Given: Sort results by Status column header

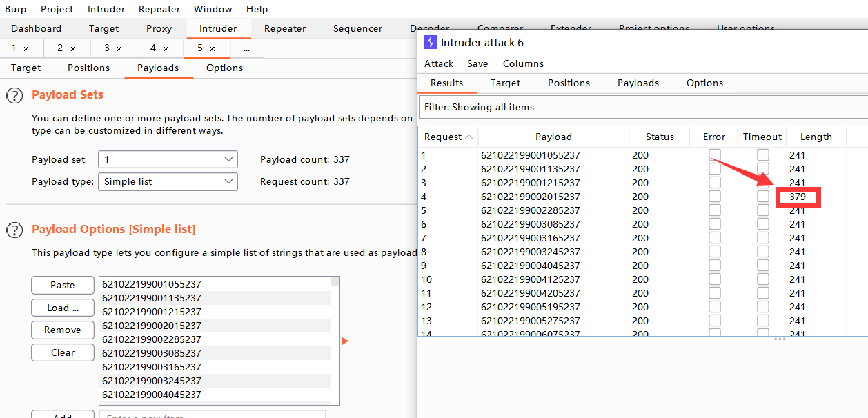Looking at the screenshot, I should pos(660,137).
